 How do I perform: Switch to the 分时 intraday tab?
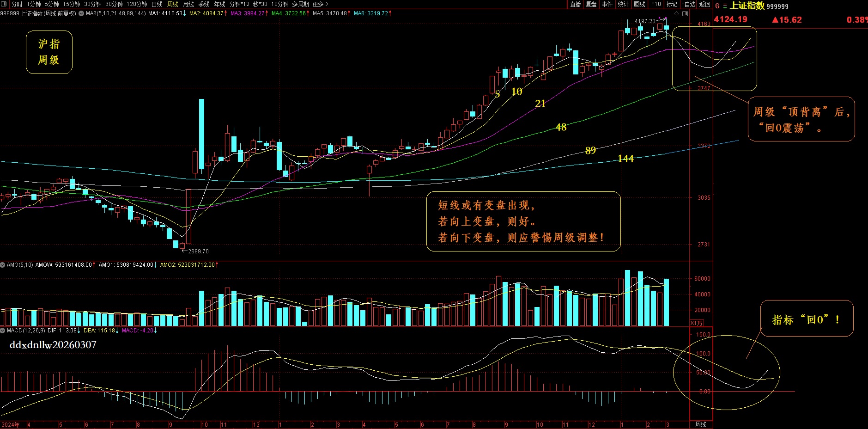coord(17,4)
